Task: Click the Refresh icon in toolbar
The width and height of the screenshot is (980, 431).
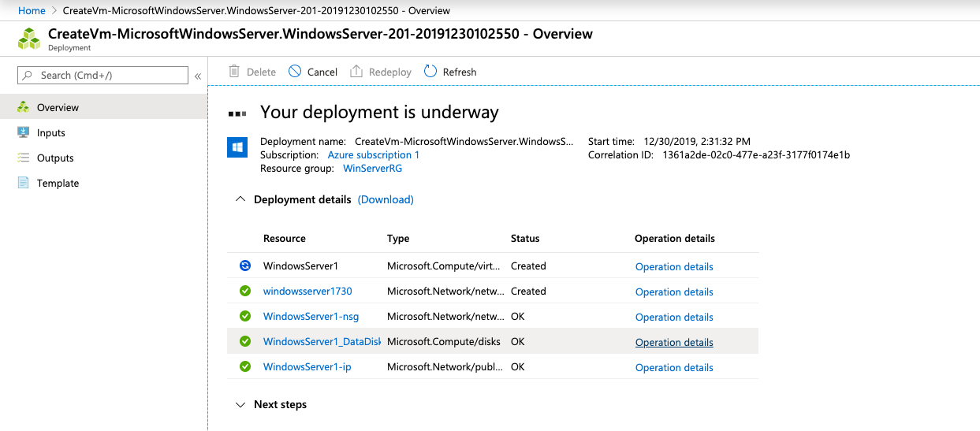Action: point(430,72)
